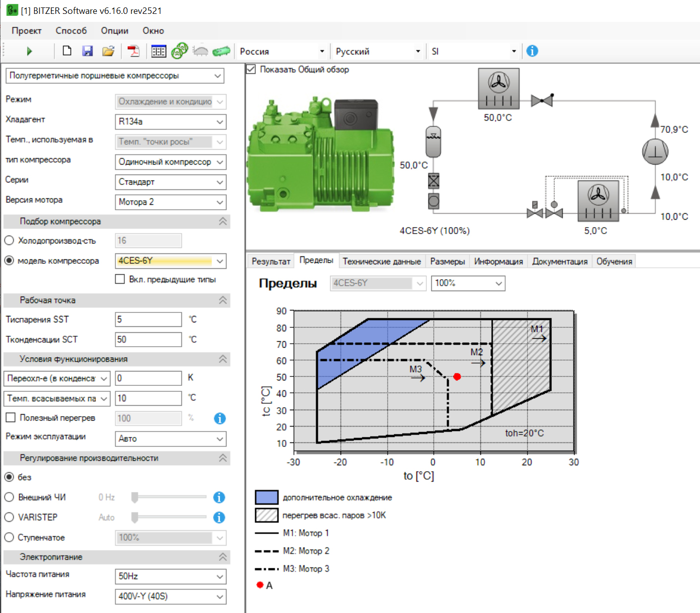Image resolution: width=700 pixels, height=613 pixels.
Task: Open the Хладагент R134a dropdown
Action: pyautogui.click(x=171, y=122)
